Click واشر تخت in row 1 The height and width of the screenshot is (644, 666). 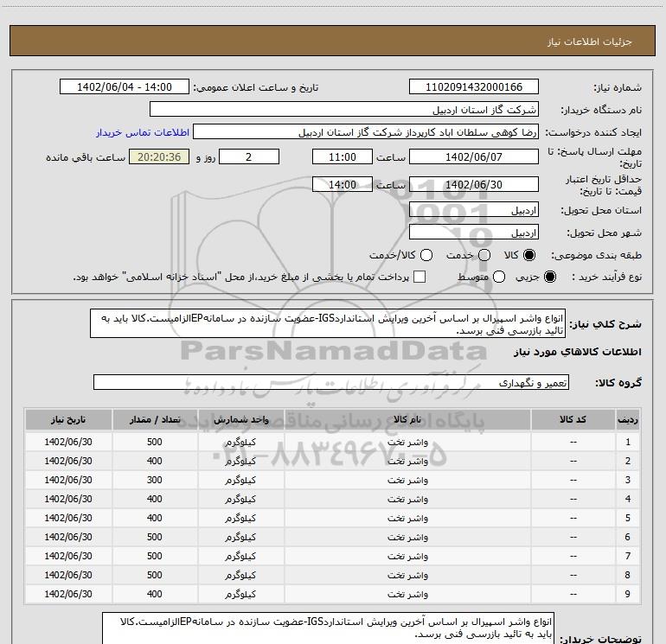(407, 442)
